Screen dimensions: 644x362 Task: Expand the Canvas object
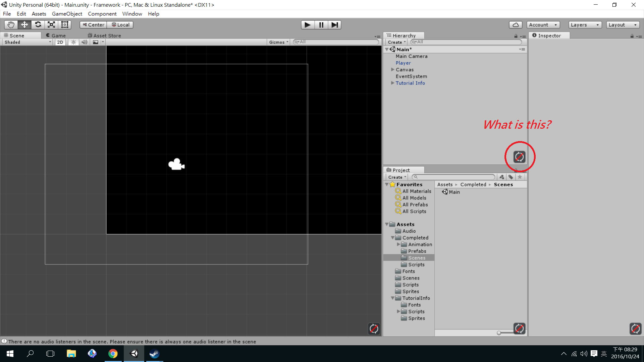[392, 70]
